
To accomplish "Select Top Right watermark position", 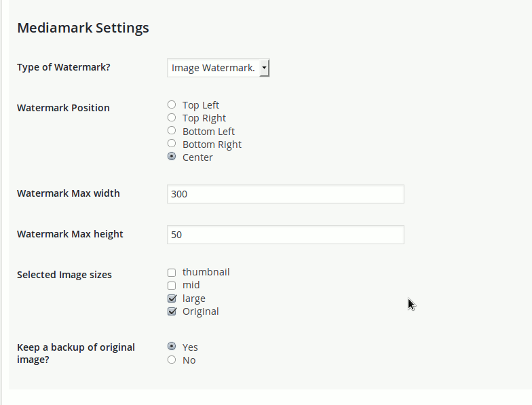I will (x=172, y=117).
